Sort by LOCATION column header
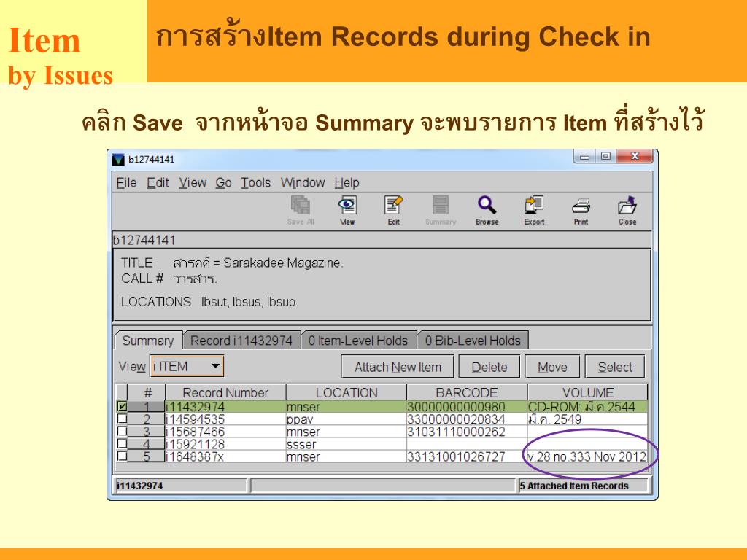 [x=347, y=393]
